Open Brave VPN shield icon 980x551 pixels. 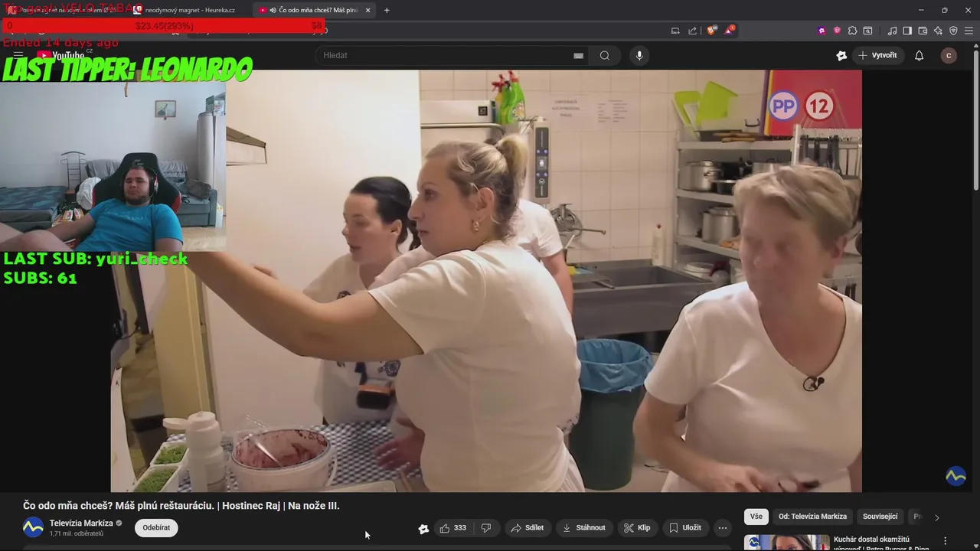953,31
